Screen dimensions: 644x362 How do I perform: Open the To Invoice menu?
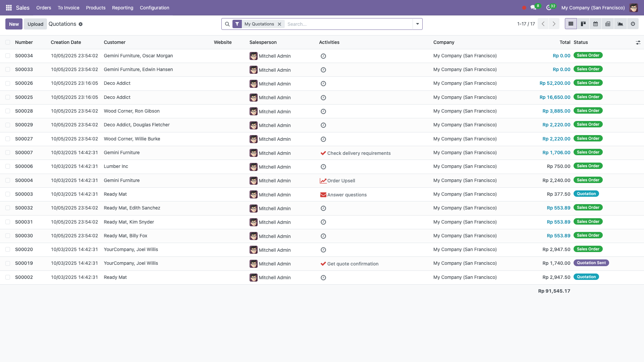[68, 8]
